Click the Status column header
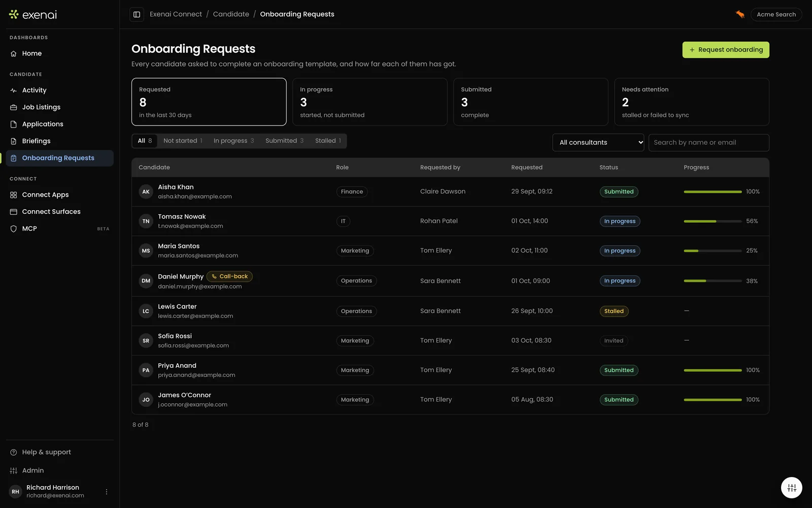 608,168
